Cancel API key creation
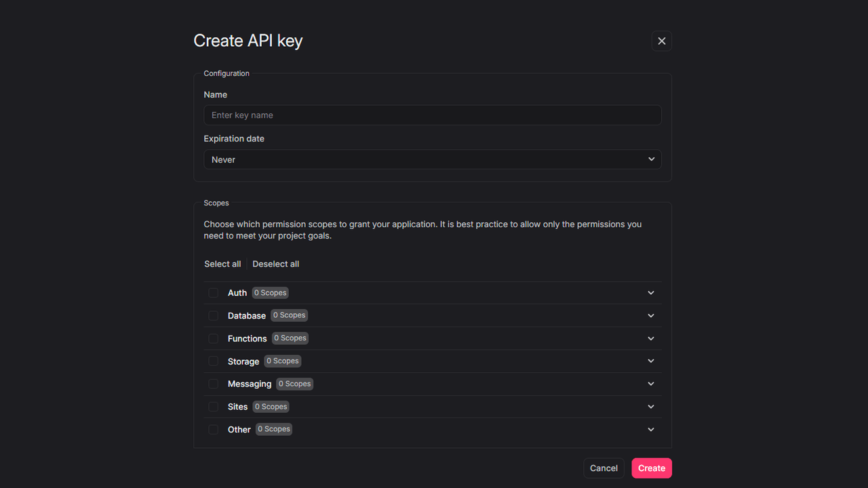The image size is (868, 488). pyautogui.click(x=604, y=468)
